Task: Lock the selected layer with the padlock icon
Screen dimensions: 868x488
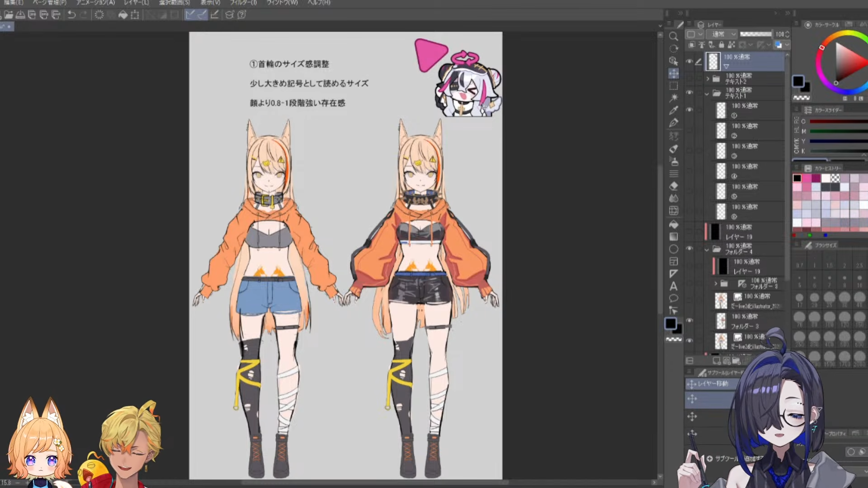Action: [x=721, y=45]
